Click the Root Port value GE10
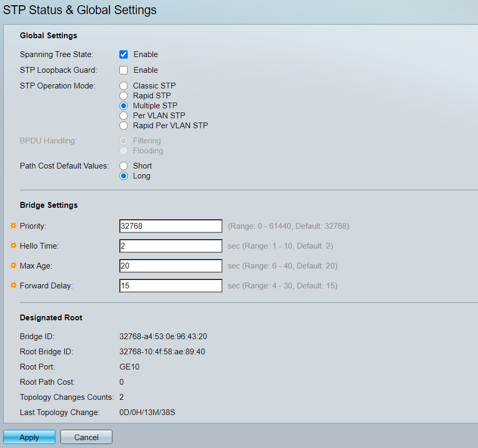Image resolution: width=478 pixels, height=448 pixels. click(x=129, y=367)
